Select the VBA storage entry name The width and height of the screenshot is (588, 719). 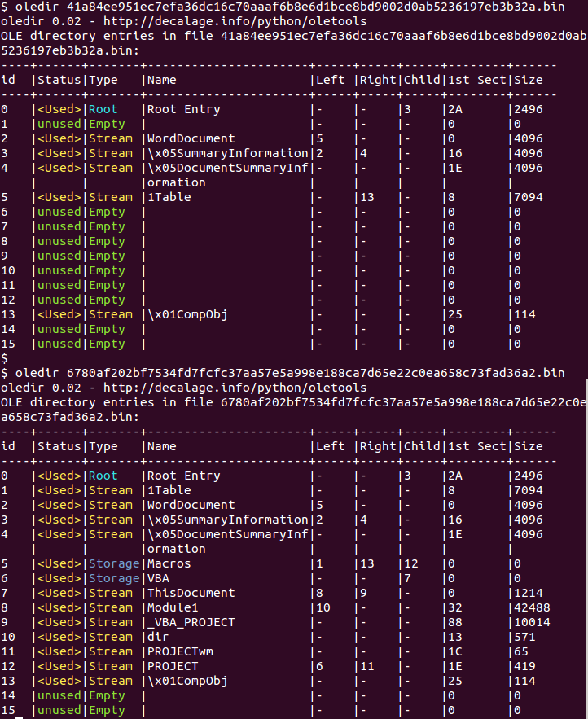[157, 578]
